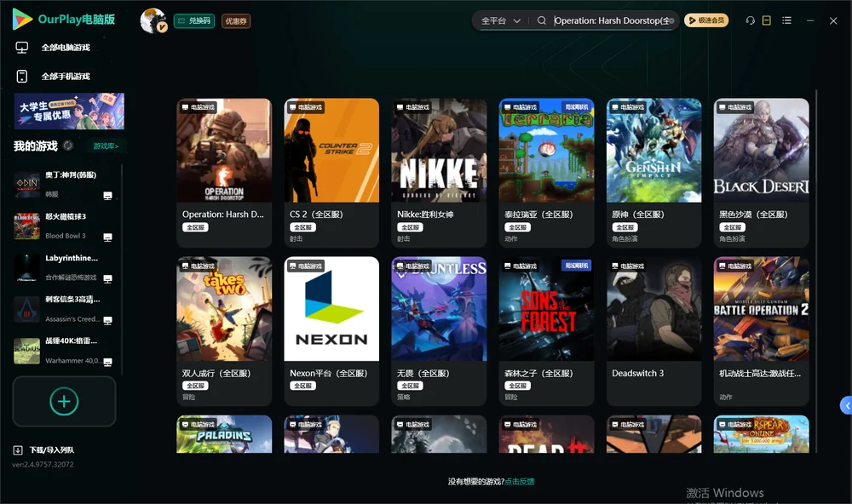Open the Sons of the Forest card
The height and width of the screenshot is (504, 852).
pyautogui.click(x=547, y=331)
